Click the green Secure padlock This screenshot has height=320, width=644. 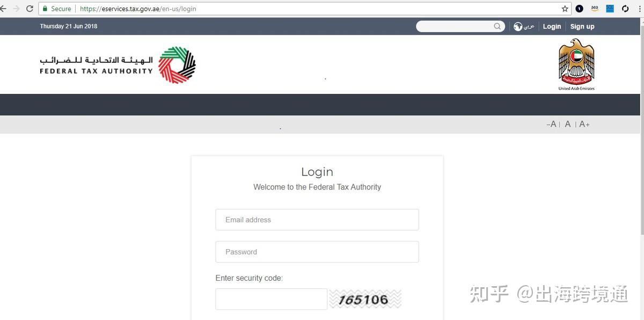[x=45, y=9]
